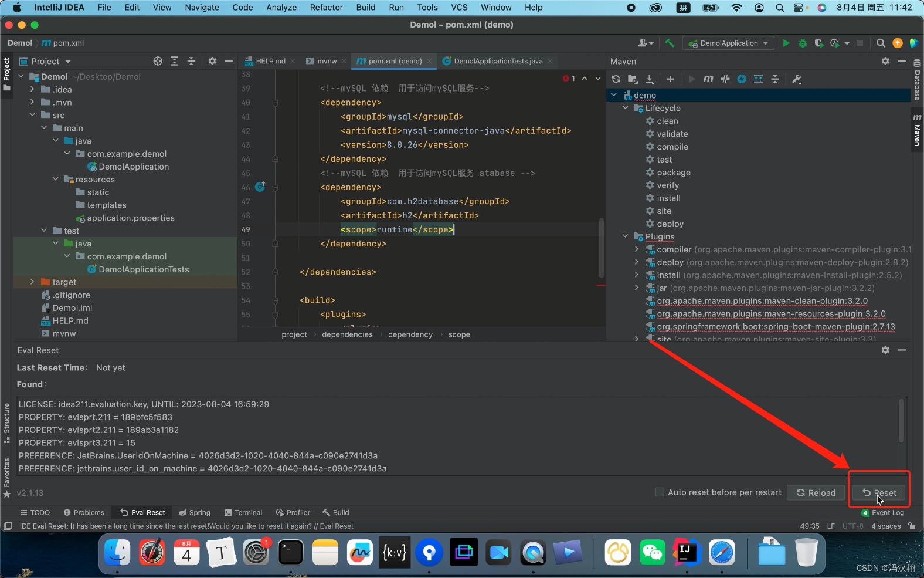This screenshot has height=578, width=924.
Task: Expand the .mvn folder
Action: click(x=32, y=102)
